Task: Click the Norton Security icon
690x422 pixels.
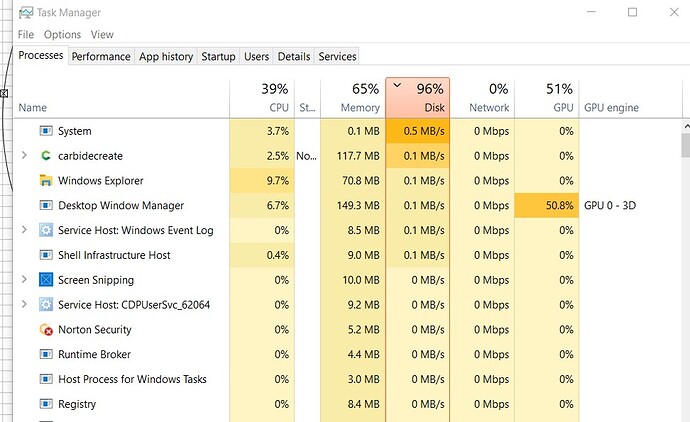Action: (46, 330)
